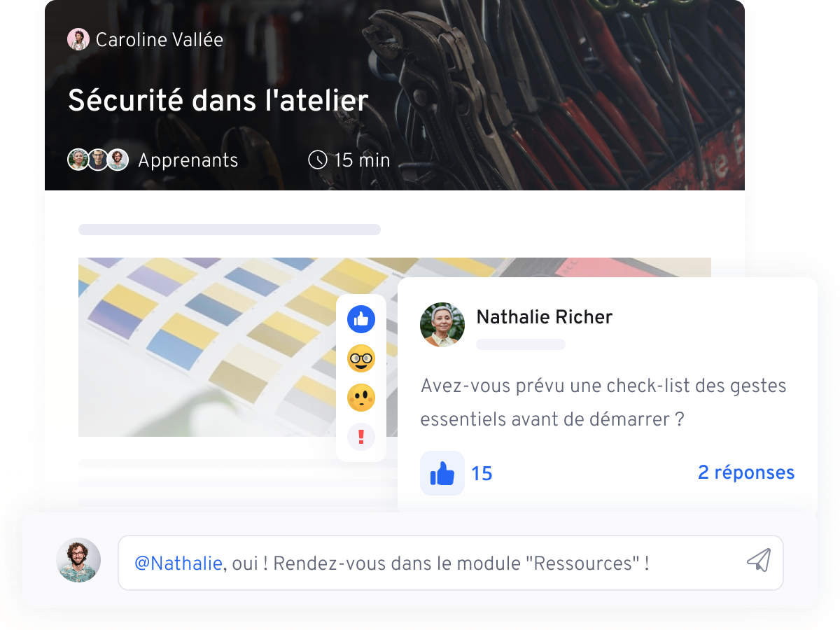This screenshot has width=840, height=630.
Task: Send the reply with paper plane icon
Action: [x=759, y=560]
